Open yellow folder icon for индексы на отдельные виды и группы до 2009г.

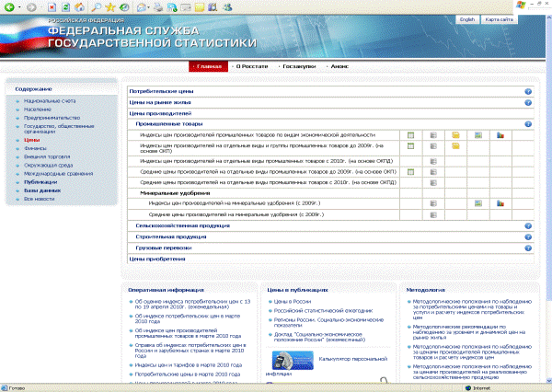(455, 145)
